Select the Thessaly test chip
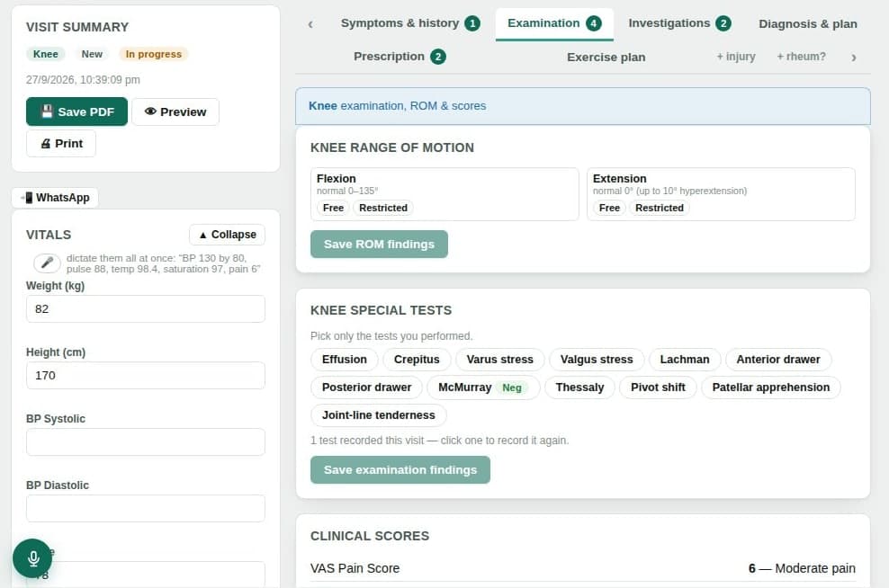This screenshot has width=889, height=588. [x=579, y=388]
